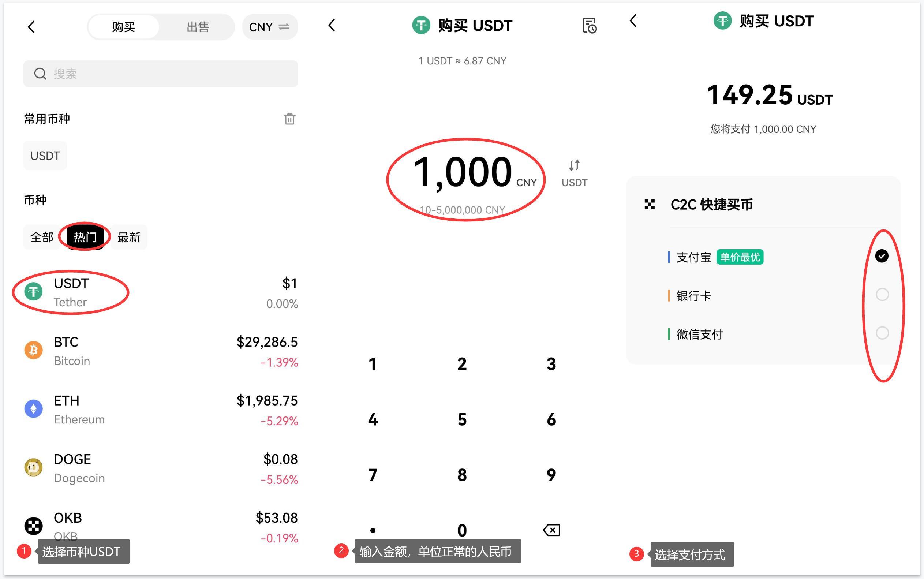Tap keypad digit 5
The width and height of the screenshot is (924, 579).
pos(462,419)
